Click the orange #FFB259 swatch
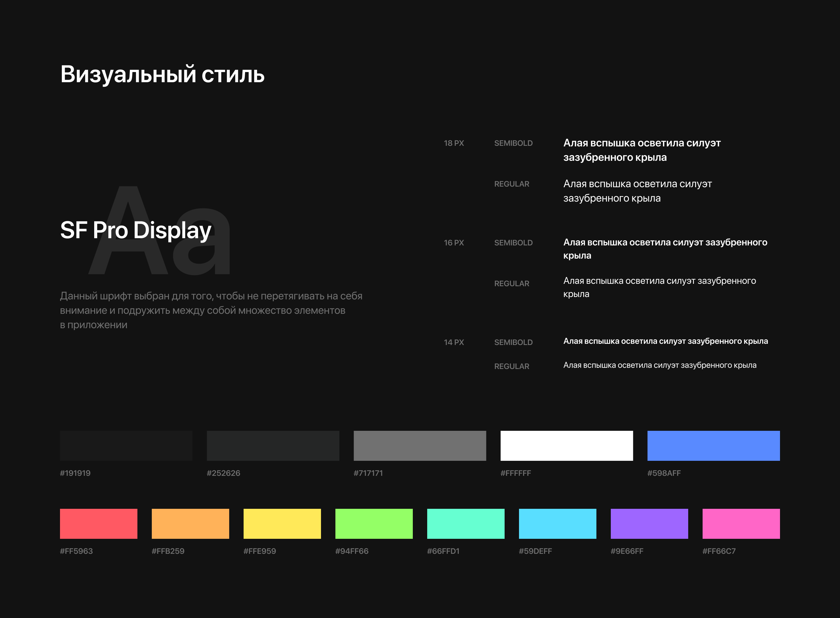The image size is (840, 618). coord(190,523)
